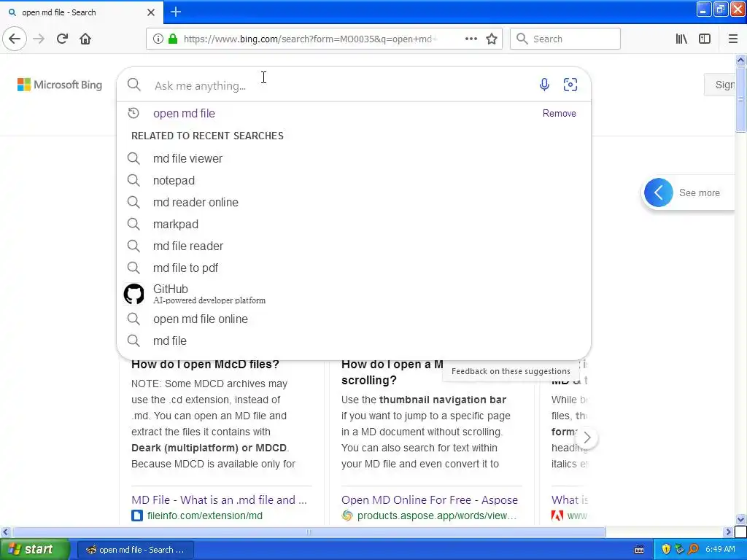Select the 'open md file - Search' tab
Image resolution: width=747 pixels, height=560 pixels.
point(81,12)
